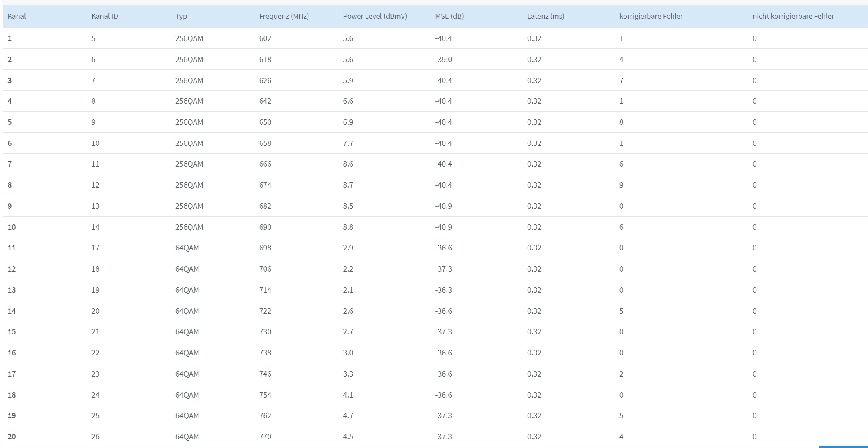Click the frequency value 770
This screenshot has width=868, height=448.
265,436
